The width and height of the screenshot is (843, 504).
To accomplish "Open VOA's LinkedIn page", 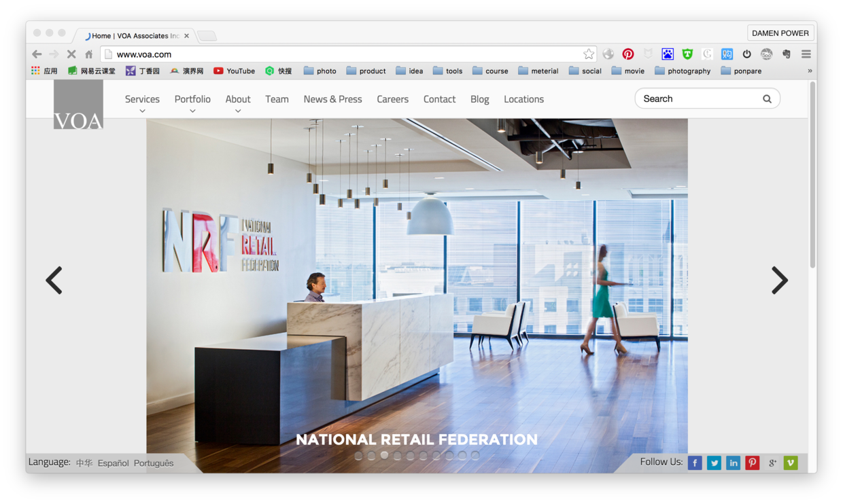I will point(733,463).
